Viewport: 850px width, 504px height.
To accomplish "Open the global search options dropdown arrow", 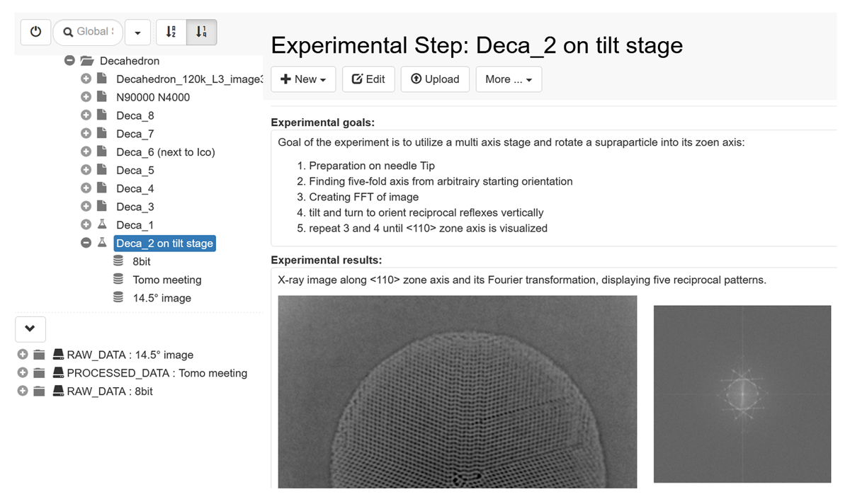I will (x=137, y=32).
